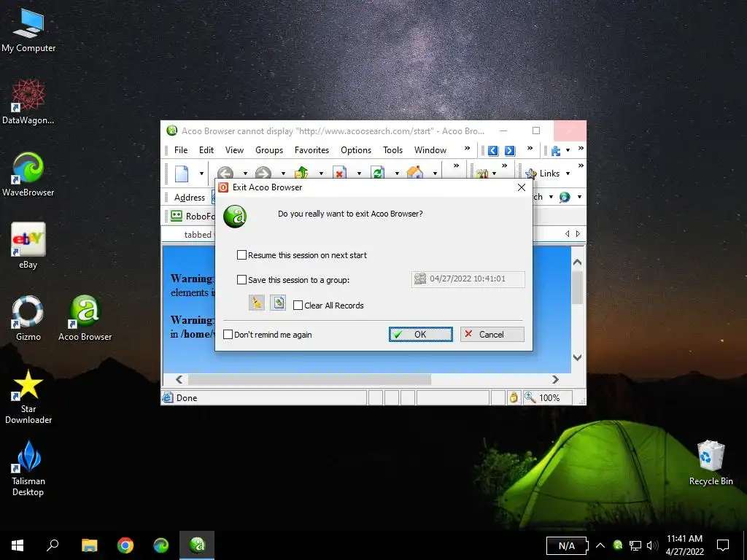747x560 pixels.
Task: Click the page icon beside Done status
Action: click(168, 397)
